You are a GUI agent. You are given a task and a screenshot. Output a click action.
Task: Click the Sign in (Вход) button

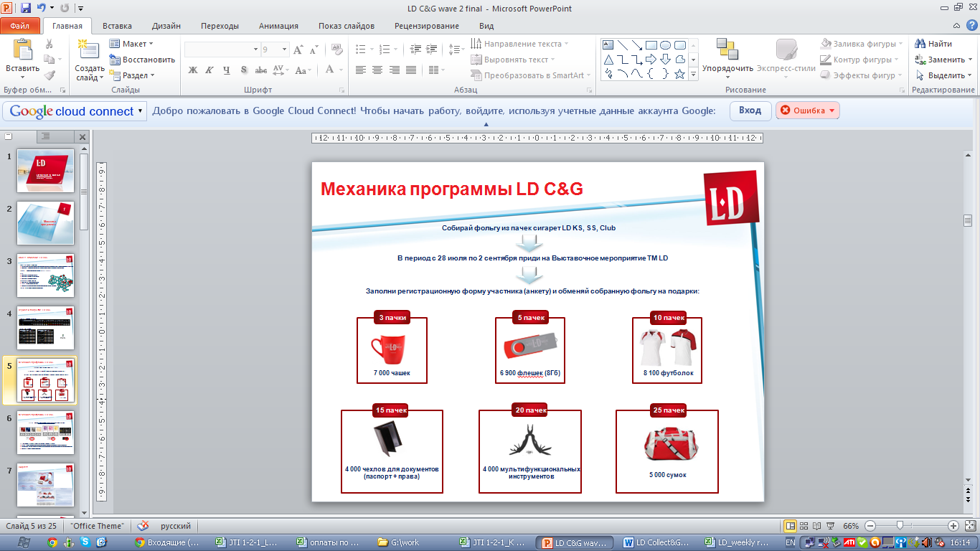click(x=750, y=110)
